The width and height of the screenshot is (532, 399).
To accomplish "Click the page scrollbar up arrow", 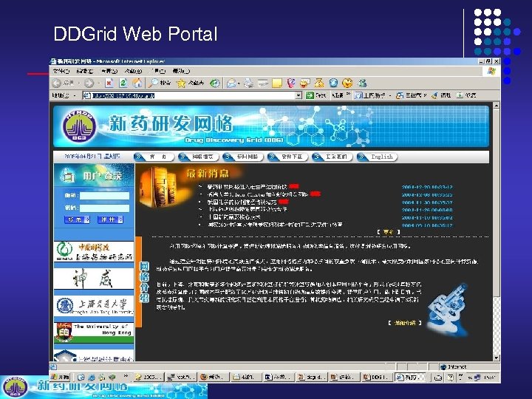I will (x=497, y=106).
